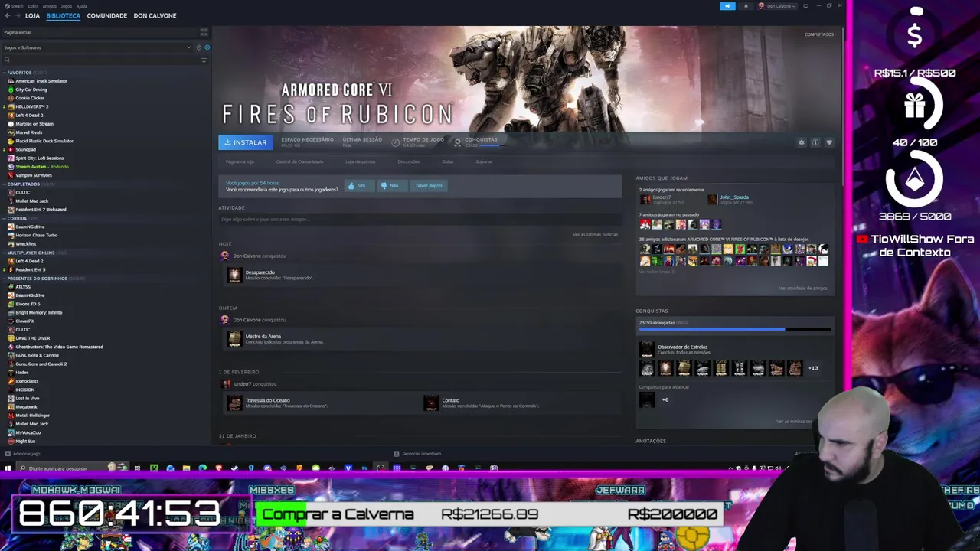The width and height of the screenshot is (980, 551).
Task: Click Adicionar jogo at bottom left
Action: [23, 454]
